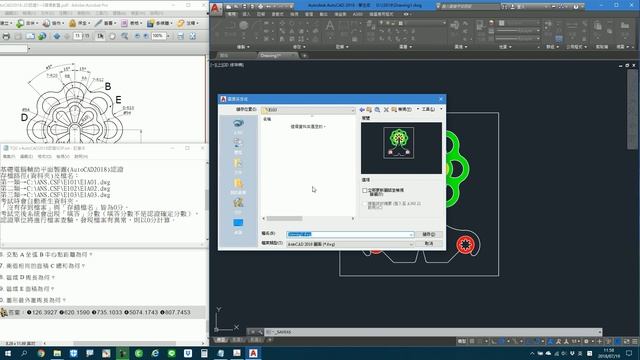Zoom out the PDF in Acrobat
The width and height of the screenshot is (640, 360).
pos(137,36)
